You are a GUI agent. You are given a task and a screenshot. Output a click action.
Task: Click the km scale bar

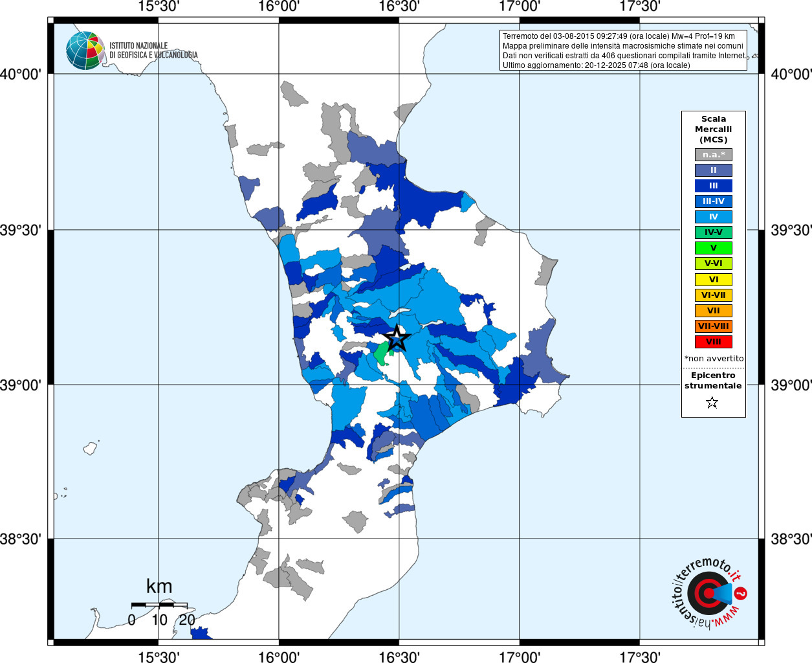pyautogui.click(x=159, y=605)
